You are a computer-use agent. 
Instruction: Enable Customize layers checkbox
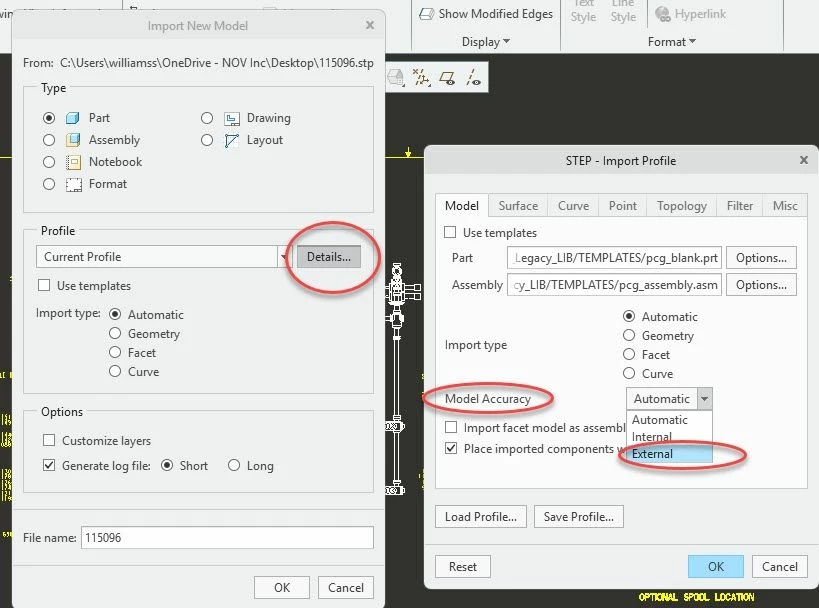(x=49, y=440)
